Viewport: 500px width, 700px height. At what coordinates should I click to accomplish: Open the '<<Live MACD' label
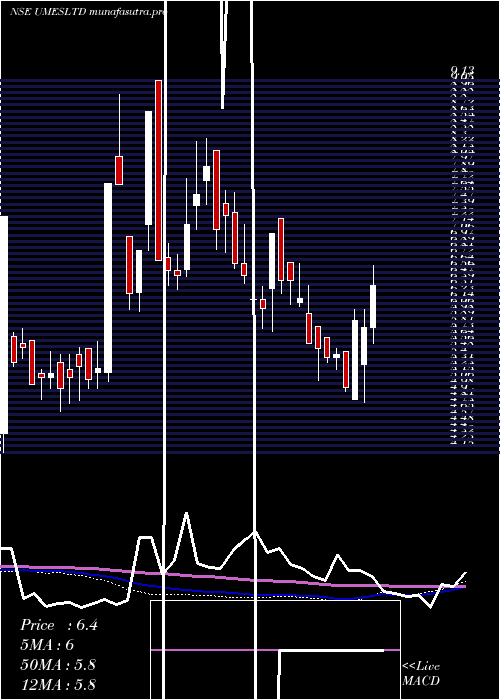pos(421,674)
